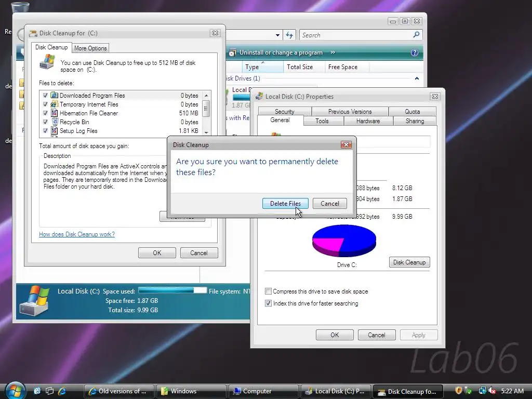Click the files list scroll down arrow
Screen dimensions: 532x399
[206, 132]
